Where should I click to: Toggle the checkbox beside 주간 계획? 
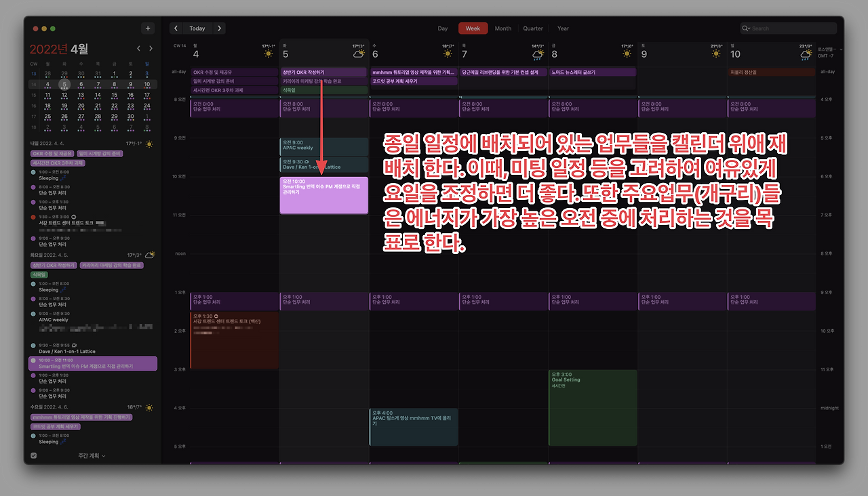click(34, 456)
